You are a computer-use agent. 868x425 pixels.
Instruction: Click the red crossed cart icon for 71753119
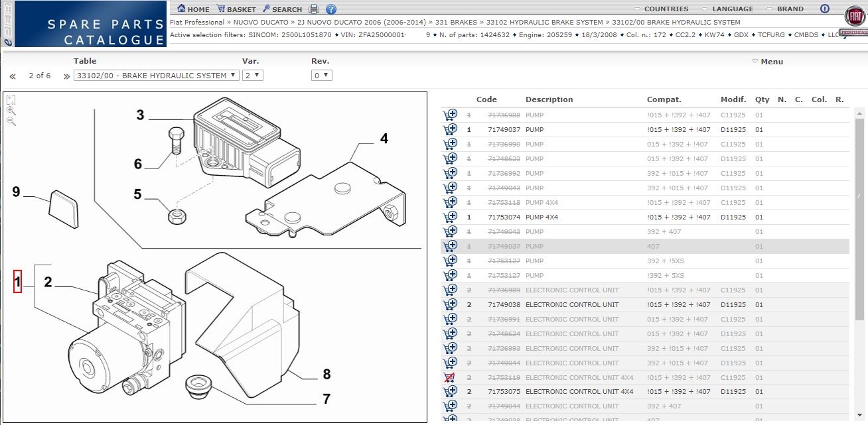point(451,377)
